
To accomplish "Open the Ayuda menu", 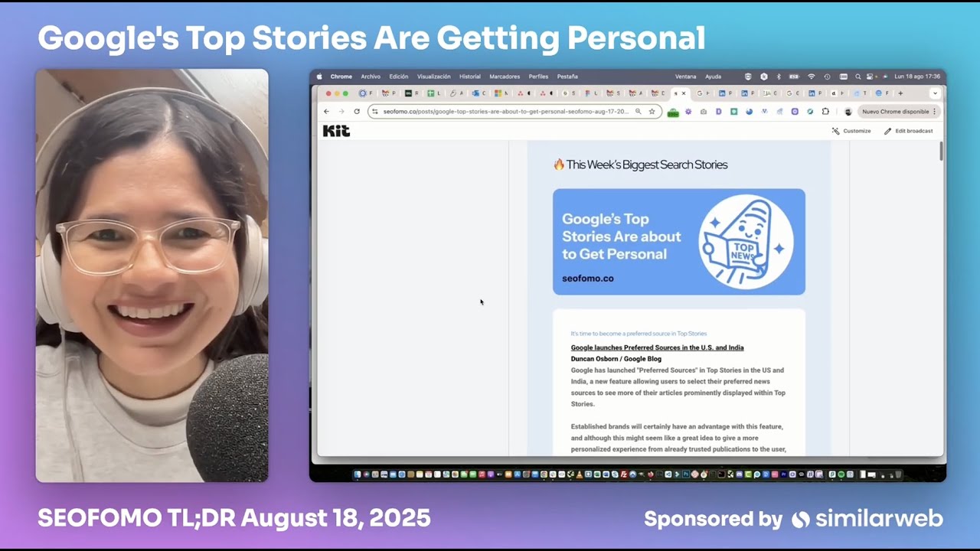I will tap(713, 77).
